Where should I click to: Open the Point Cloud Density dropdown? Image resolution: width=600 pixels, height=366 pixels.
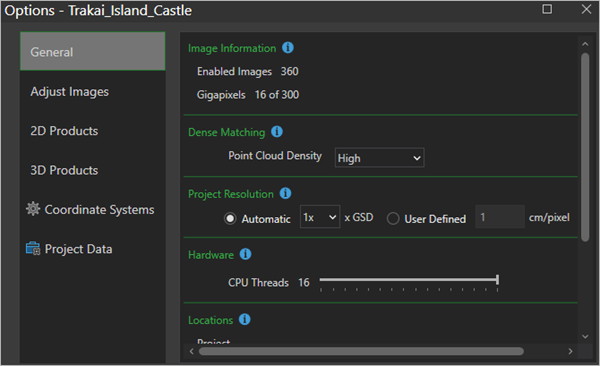pyautogui.click(x=380, y=158)
